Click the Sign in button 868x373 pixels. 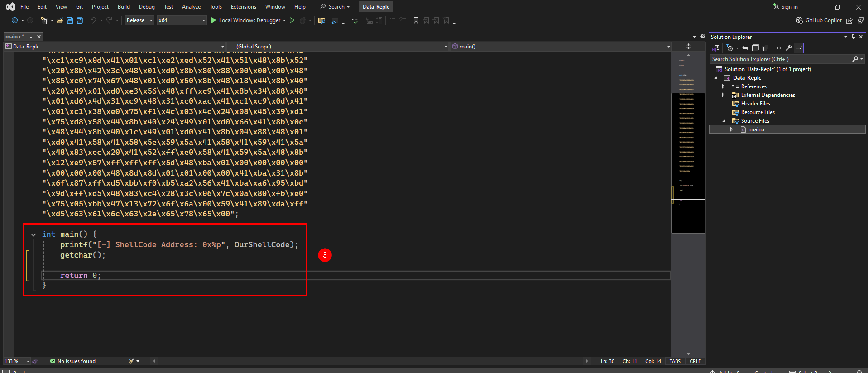pyautogui.click(x=786, y=7)
